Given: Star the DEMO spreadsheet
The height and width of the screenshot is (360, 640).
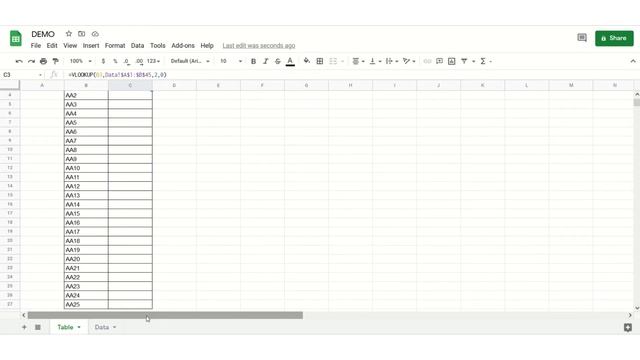Looking at the screenshot, I should [69, 34].
